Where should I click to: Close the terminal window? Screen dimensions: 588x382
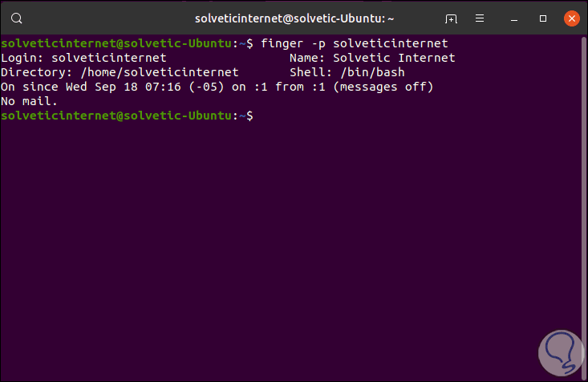pos(571,18)
